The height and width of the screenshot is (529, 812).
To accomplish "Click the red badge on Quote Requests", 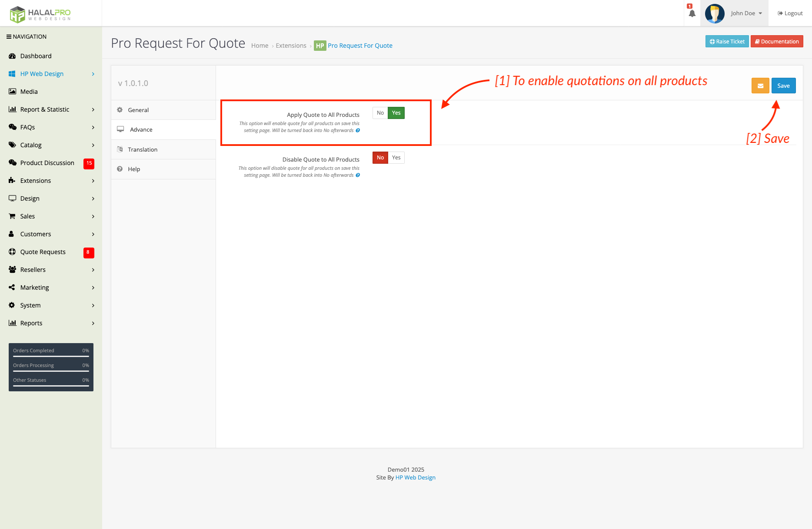I will point(88,252).
